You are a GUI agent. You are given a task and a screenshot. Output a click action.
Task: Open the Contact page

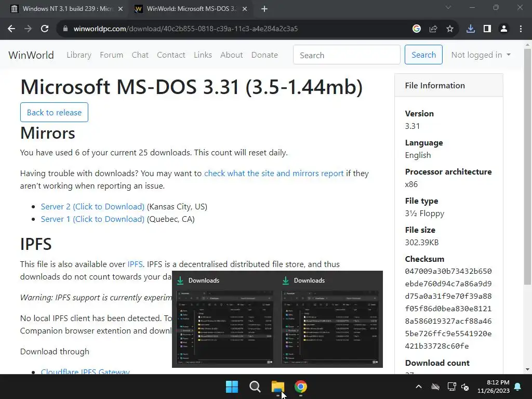tap(171, 55)
